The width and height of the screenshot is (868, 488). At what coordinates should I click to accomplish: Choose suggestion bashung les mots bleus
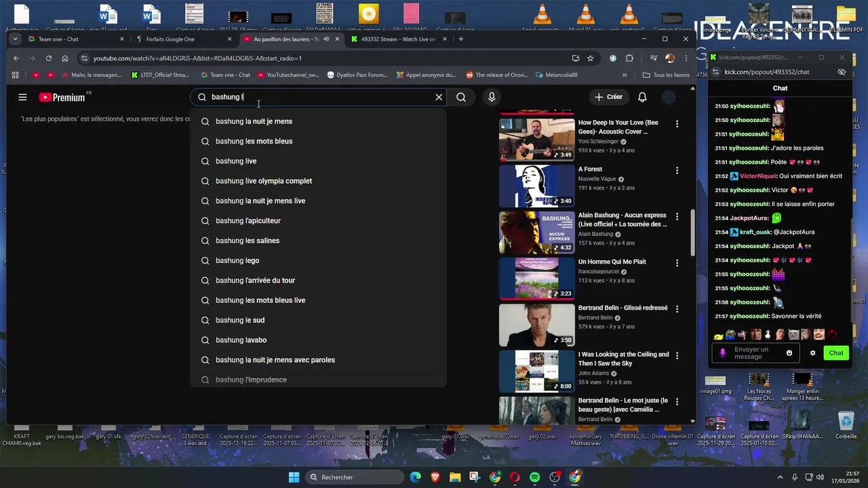[318, 141]
